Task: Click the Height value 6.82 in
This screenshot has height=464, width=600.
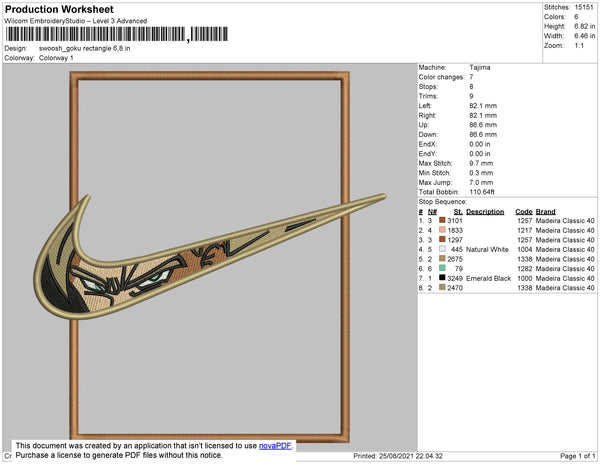Action: [x=585, y=26]
